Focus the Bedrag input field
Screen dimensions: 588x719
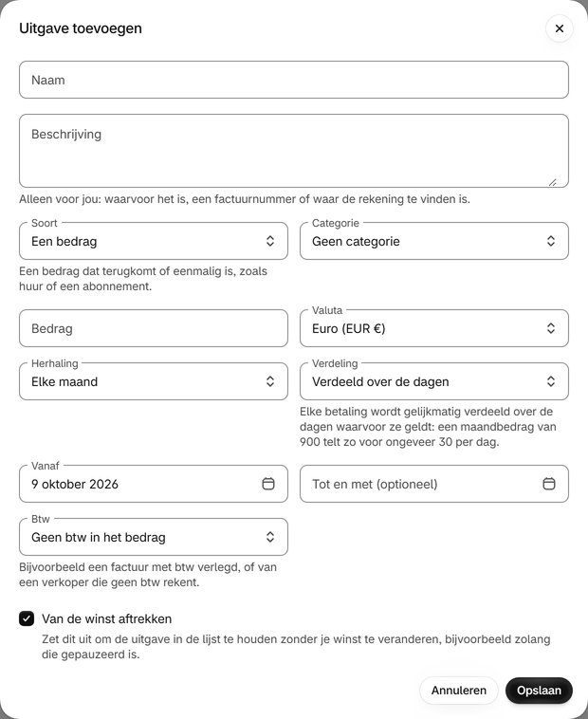click(154, 328)
